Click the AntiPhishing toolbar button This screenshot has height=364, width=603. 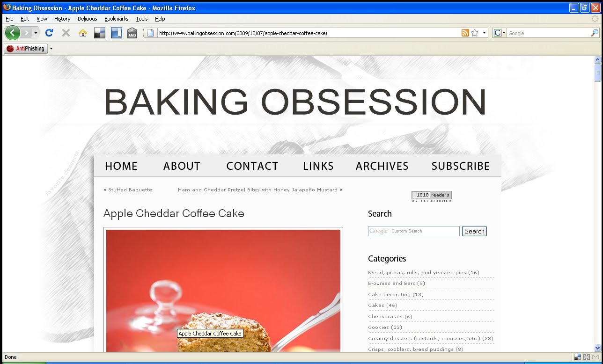(x=26, y=49)
